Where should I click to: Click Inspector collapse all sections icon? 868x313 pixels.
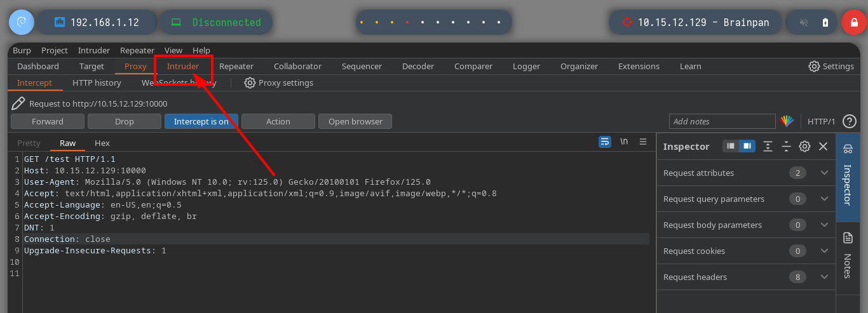[786, 146]
